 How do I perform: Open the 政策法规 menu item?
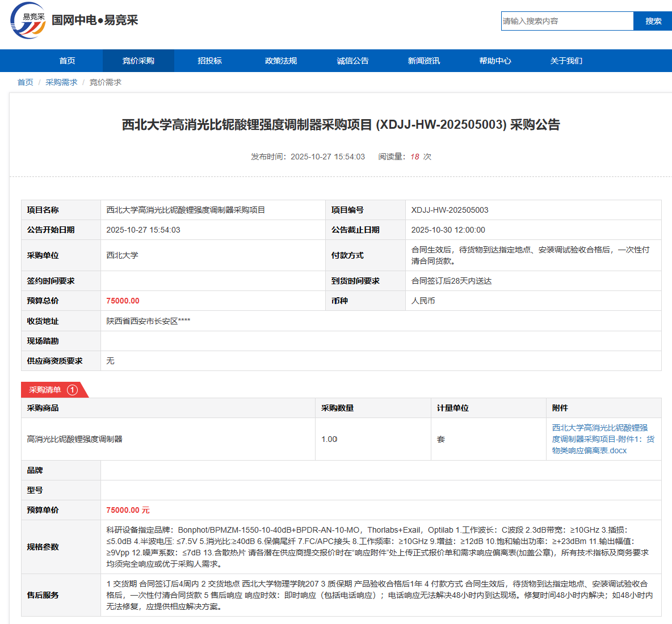[281, 61]
